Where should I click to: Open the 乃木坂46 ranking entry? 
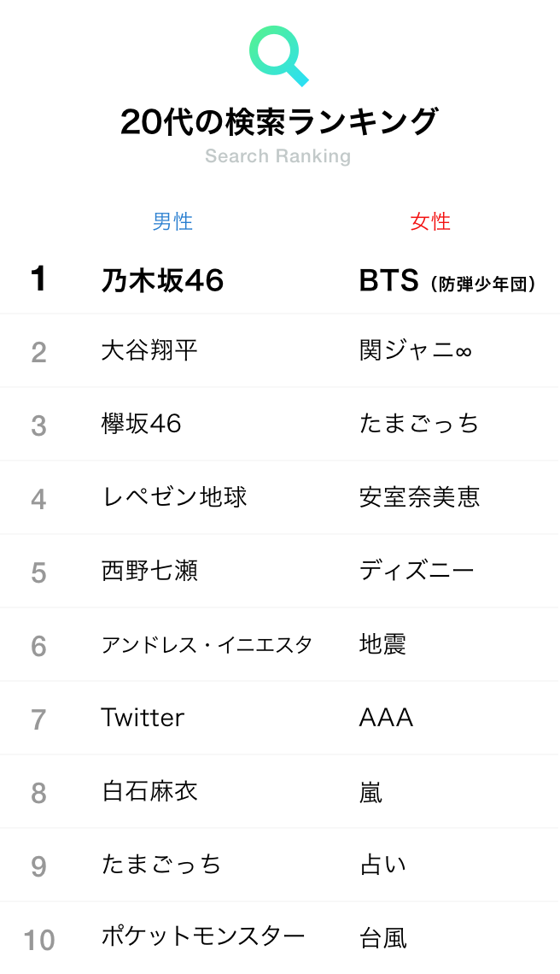pyautogui.click(x=163, y=281)
